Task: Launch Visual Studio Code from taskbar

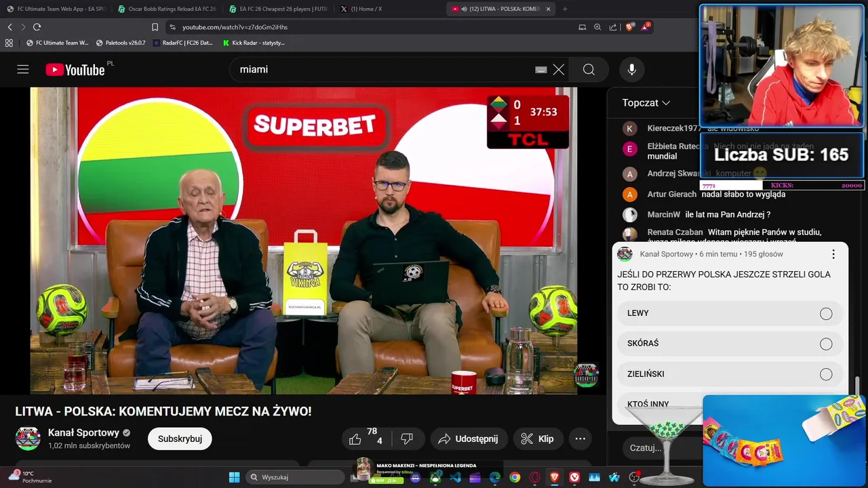Action: tap(455, 477)
